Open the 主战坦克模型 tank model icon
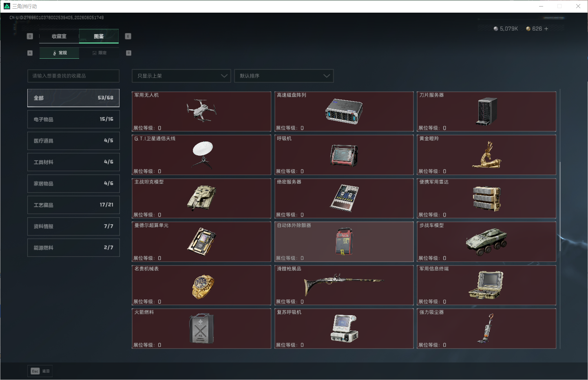This screenshot has height=380, width=588. (x=201, y=198)
